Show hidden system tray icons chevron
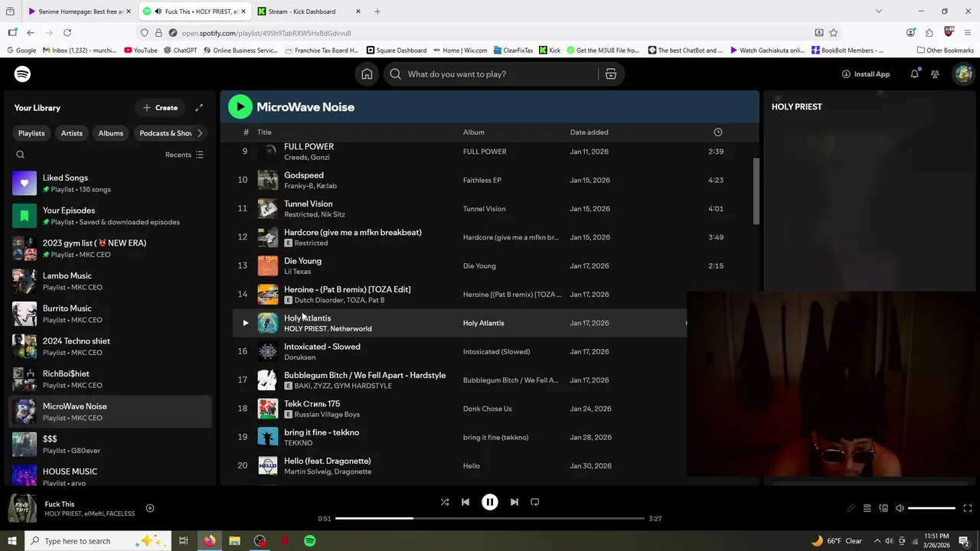 pyautogui.click(x=877, y=541)
